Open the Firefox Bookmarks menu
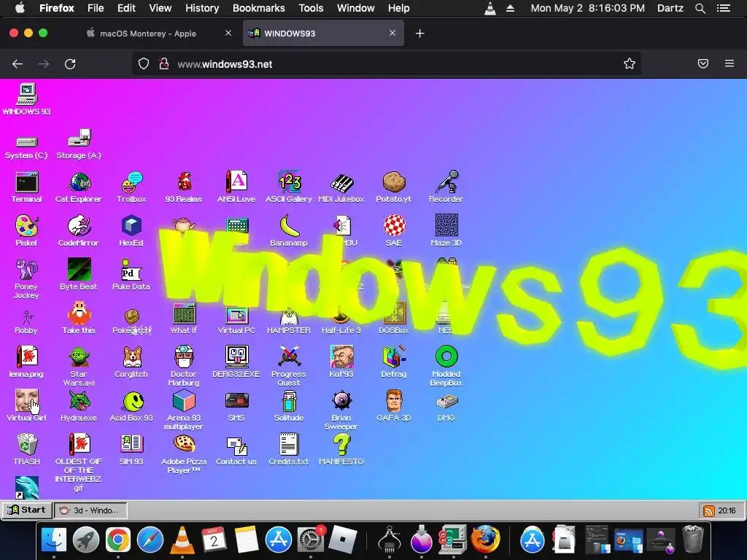Image resolution: width=747 pixels, height=560 pixels. 259,8
